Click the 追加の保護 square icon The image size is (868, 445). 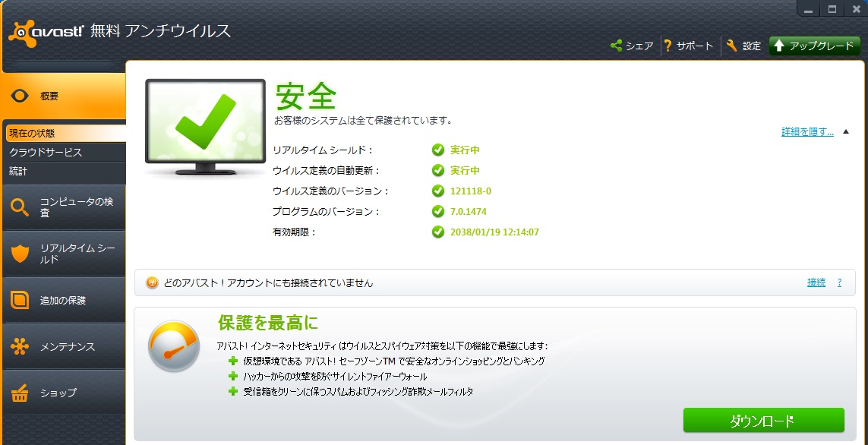coord(20,300)
